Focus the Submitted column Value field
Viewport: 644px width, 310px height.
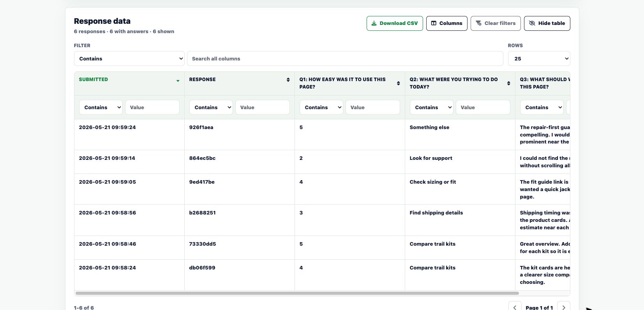[152, 107]
